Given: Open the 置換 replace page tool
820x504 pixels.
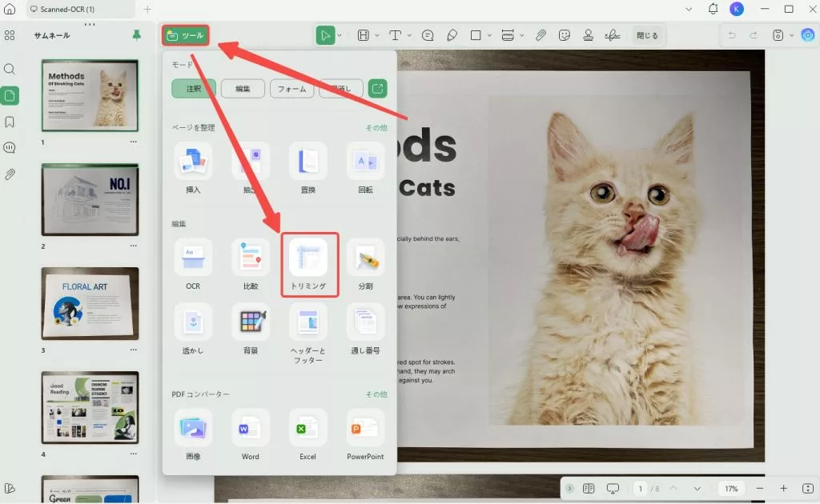Looking at the screenshot, I should pos(308,168).
